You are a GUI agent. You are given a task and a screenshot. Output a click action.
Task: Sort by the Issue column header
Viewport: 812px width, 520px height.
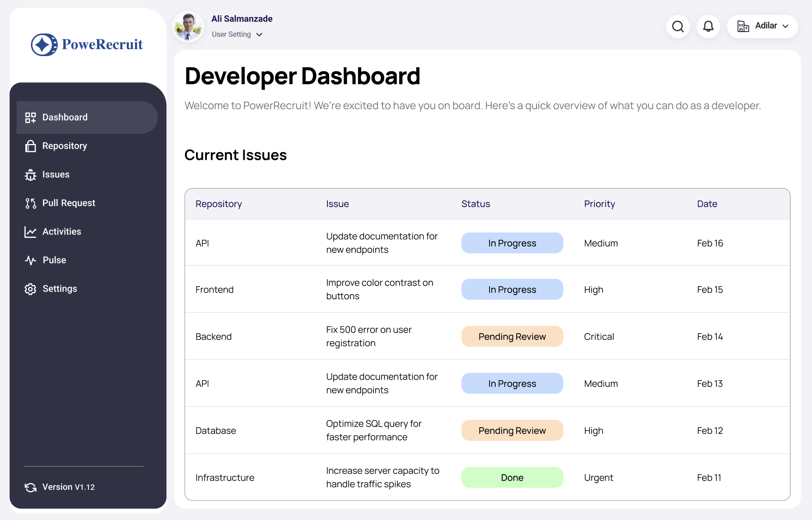[337, 204]
